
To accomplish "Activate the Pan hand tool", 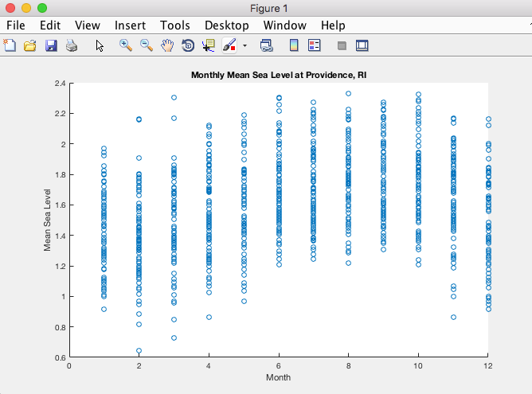I will pos(167,45).
